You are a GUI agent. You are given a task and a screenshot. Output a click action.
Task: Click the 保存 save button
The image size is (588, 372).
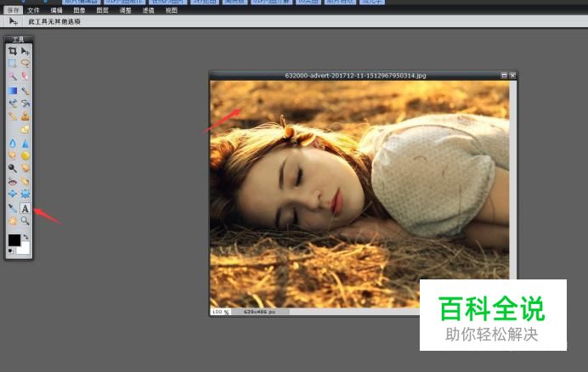(13, 10)
